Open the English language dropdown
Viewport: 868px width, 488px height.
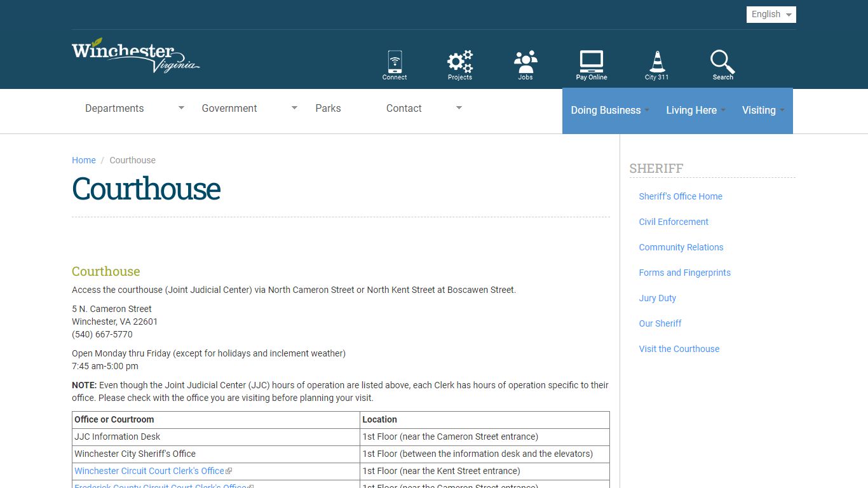point(771,15)
